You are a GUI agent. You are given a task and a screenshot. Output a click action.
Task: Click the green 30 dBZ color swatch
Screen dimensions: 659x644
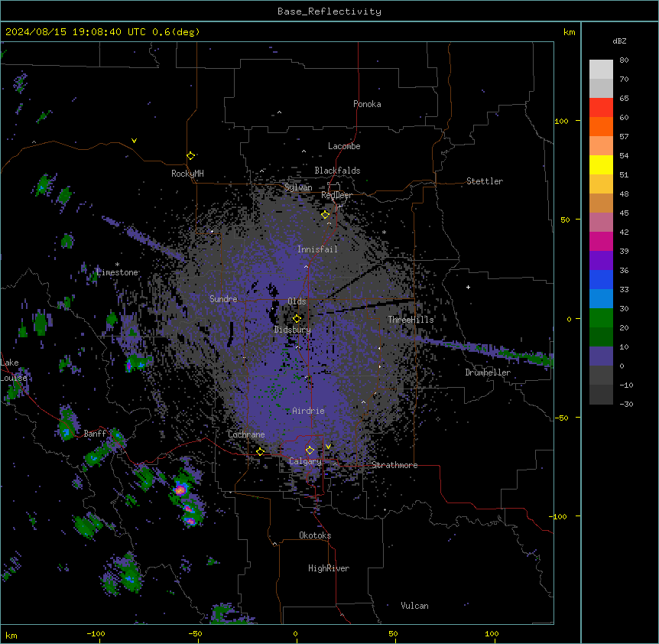point(601,318)
